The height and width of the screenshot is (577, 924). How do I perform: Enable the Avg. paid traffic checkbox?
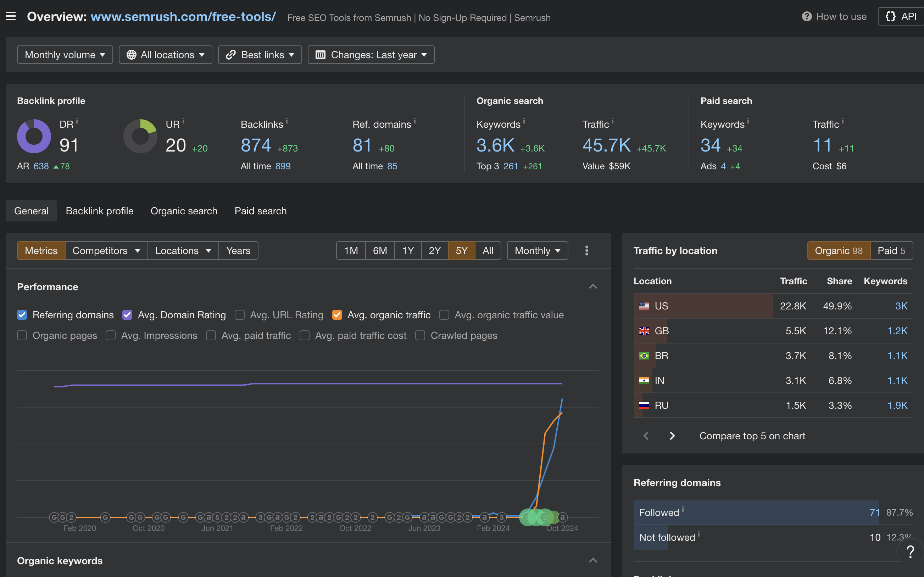(x=211, y=335)
